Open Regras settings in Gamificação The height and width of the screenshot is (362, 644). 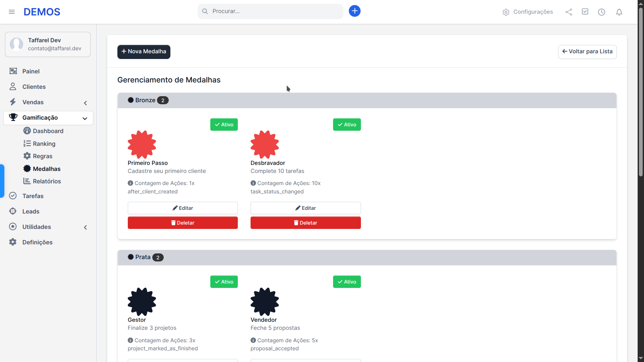(x=43, y=156)
